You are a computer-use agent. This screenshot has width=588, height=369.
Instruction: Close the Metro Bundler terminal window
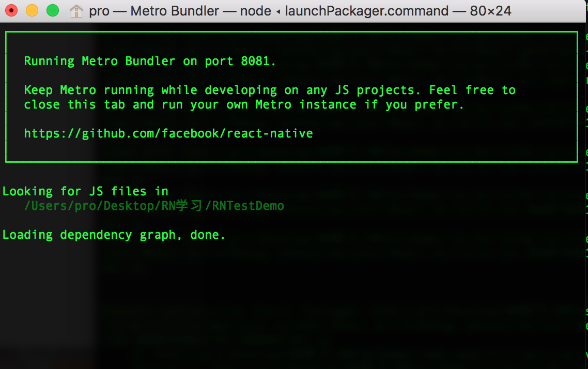click(x=11, y=10)
